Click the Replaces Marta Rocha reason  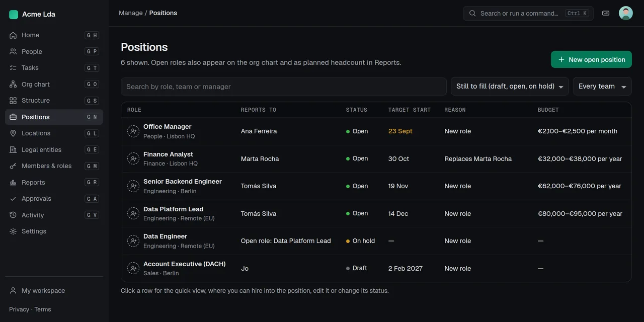pyautogui.click(x=478, y=159)
